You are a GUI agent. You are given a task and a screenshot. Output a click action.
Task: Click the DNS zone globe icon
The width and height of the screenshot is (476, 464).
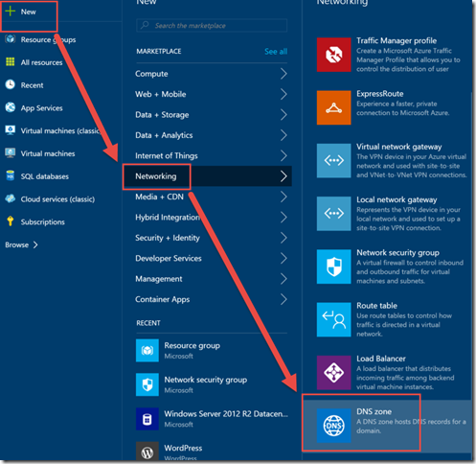point(333,426)
